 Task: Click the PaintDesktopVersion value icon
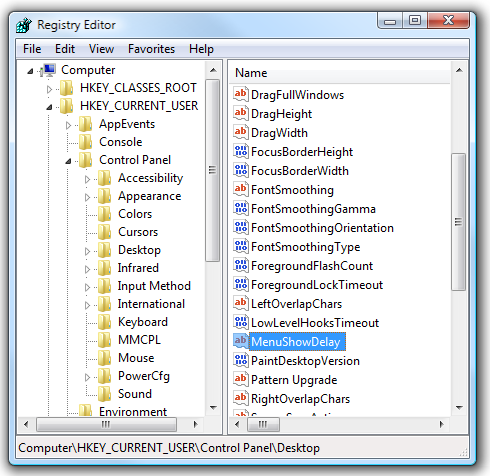(x=241, y=360)
